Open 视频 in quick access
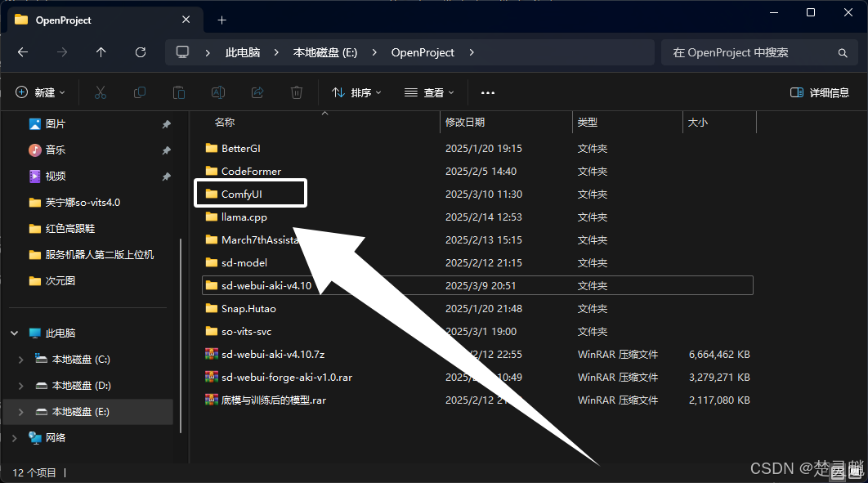The height and width of the screenshot is (483, 868). coord(55,176)
